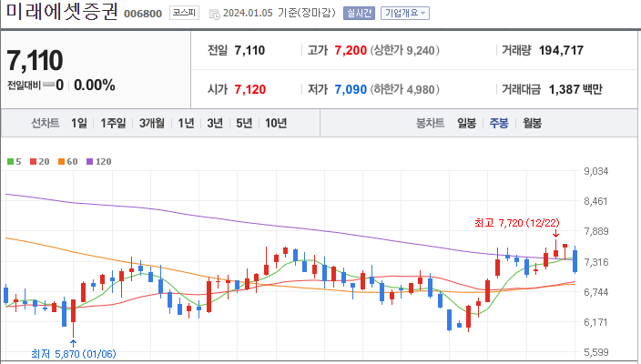Image resolution: width=641 pixels, height=364 pixels.
Task: Click the large current price 7,110
Action: [x=35, y=60]
